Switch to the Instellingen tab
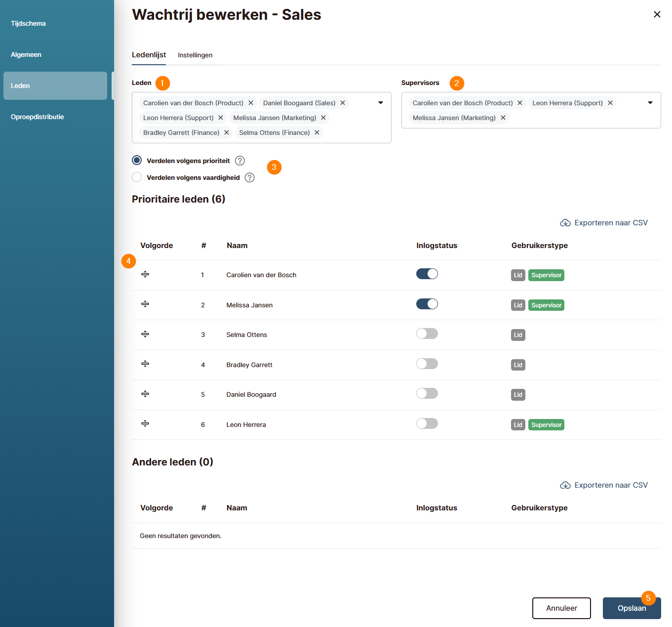Viewport: 672px width, 627px height. (195, 55)
